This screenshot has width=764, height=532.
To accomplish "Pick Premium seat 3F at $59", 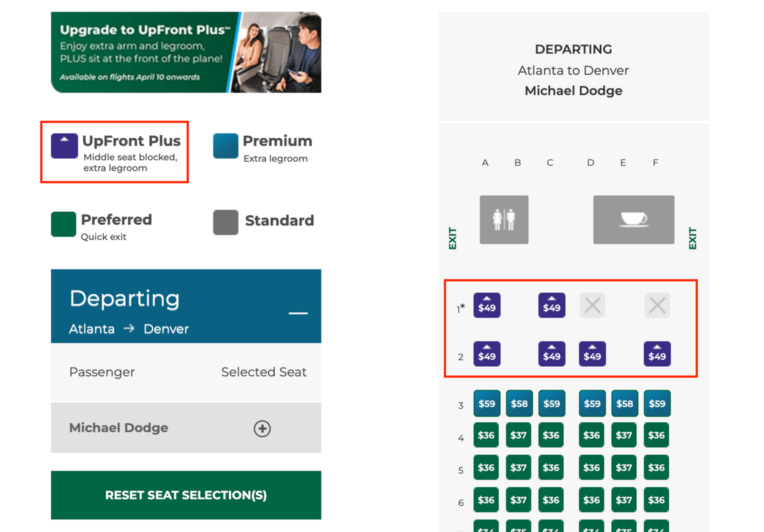I will click(657, 403).
